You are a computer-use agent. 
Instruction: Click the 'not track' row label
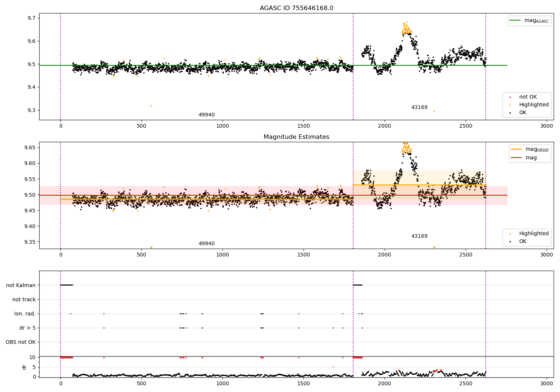coord(24,300)
